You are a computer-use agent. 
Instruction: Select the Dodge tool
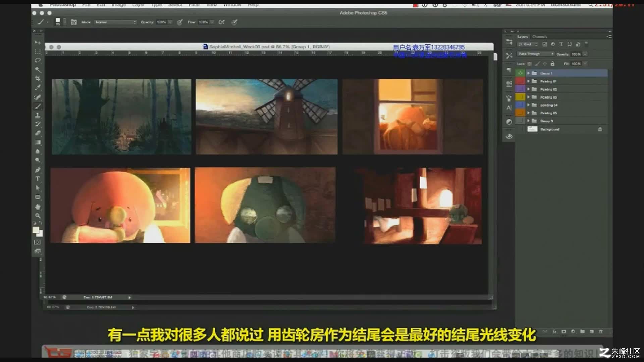click(x=38, y=160)
